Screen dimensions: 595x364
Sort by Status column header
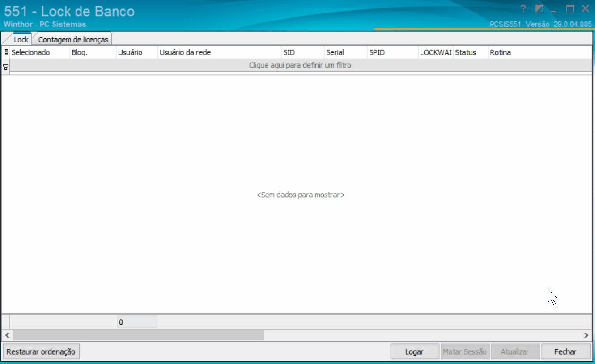471,52
